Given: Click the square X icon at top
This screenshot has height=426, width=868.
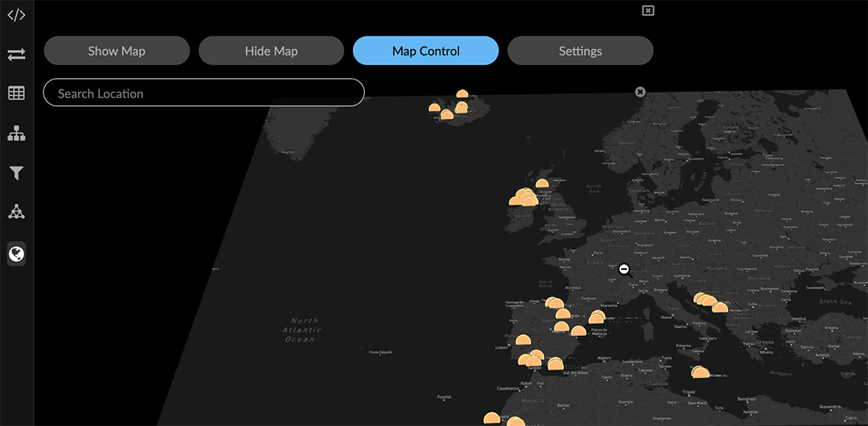Looking at the screenshot, I should (x=648, y=10).
